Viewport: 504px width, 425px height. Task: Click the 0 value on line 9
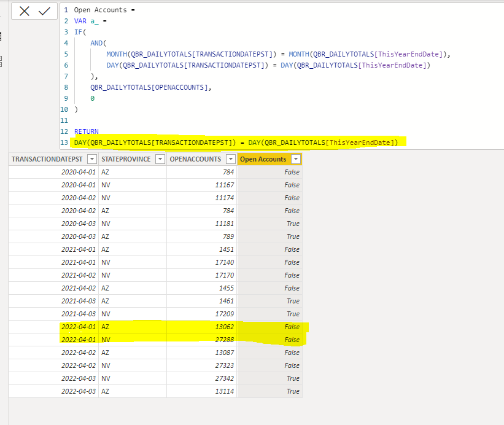tap(92, 98)
